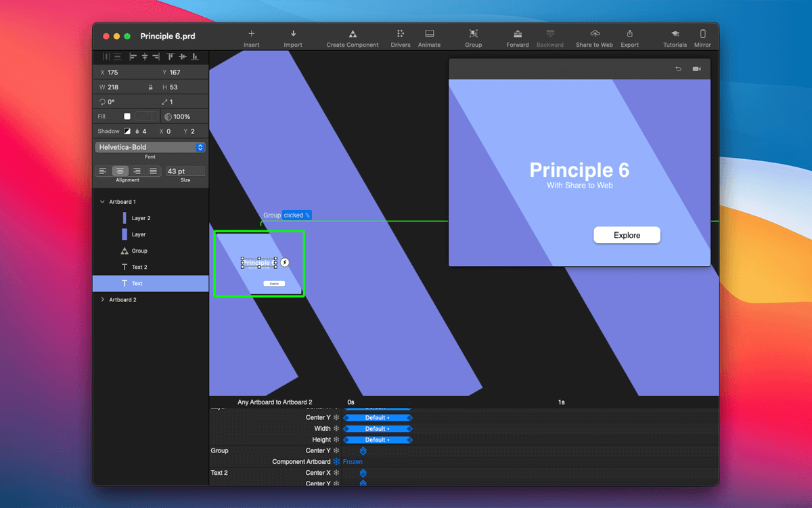Click the Group component icon in layer list
The image size is (812, 508).
coord(125,251)
